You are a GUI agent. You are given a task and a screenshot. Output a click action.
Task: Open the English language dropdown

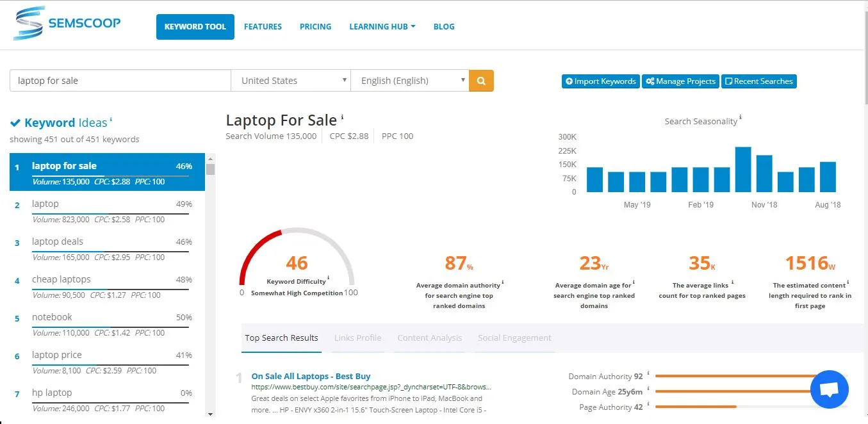pos(409,80)
